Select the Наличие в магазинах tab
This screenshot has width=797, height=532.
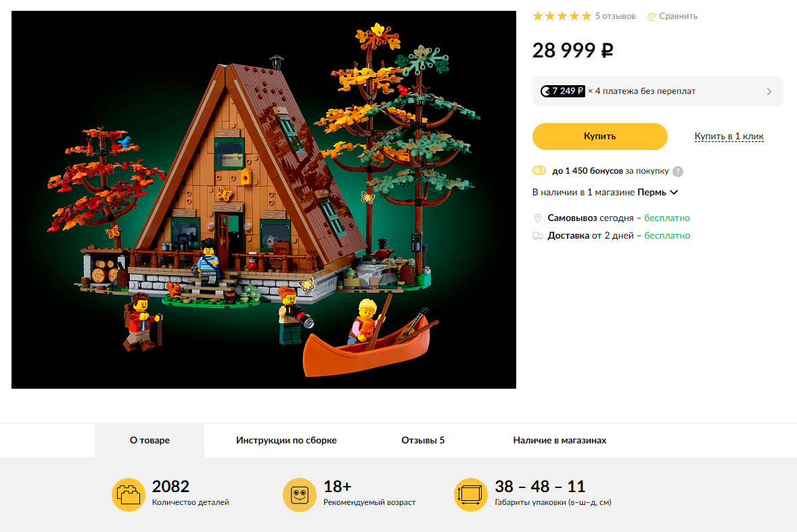560,441
